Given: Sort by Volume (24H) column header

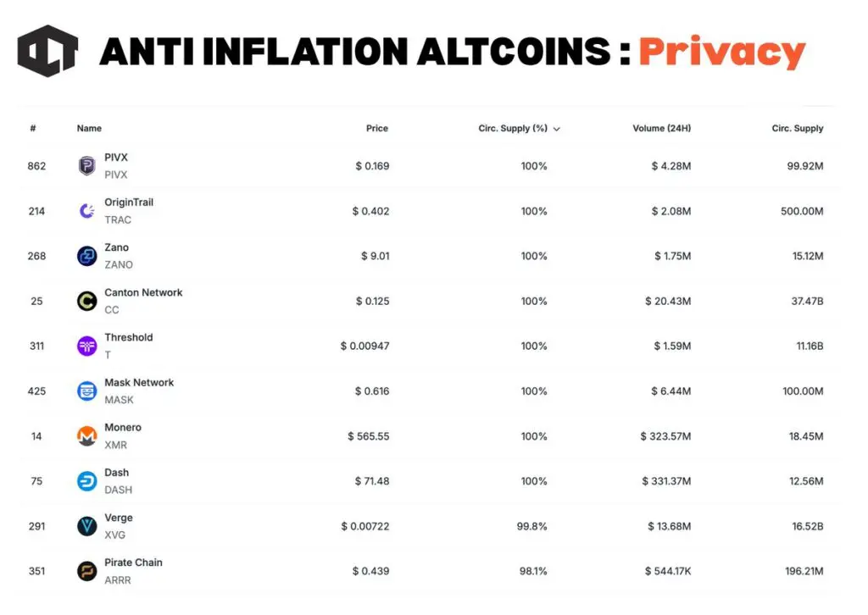Looking at the screenshot, I should coord(661,129).
